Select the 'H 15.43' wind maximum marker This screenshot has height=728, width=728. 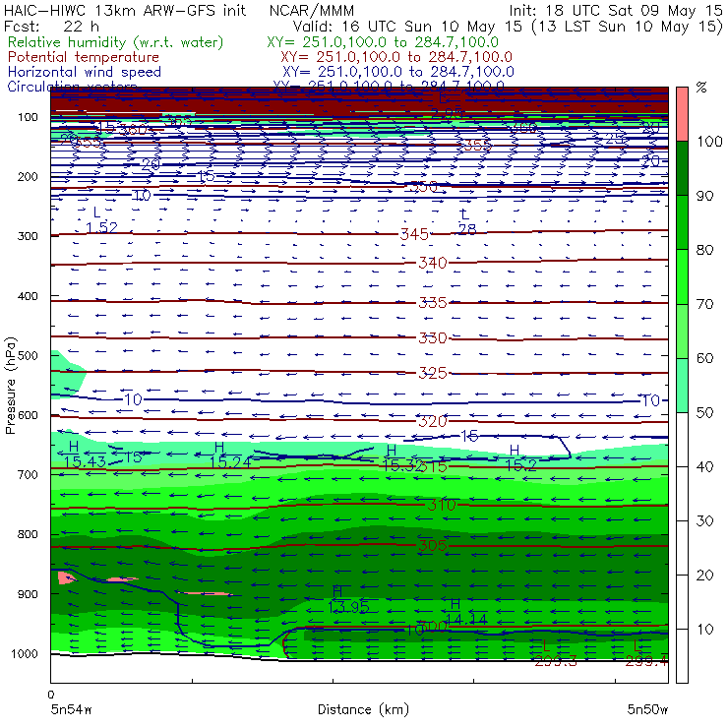[85, 455]
